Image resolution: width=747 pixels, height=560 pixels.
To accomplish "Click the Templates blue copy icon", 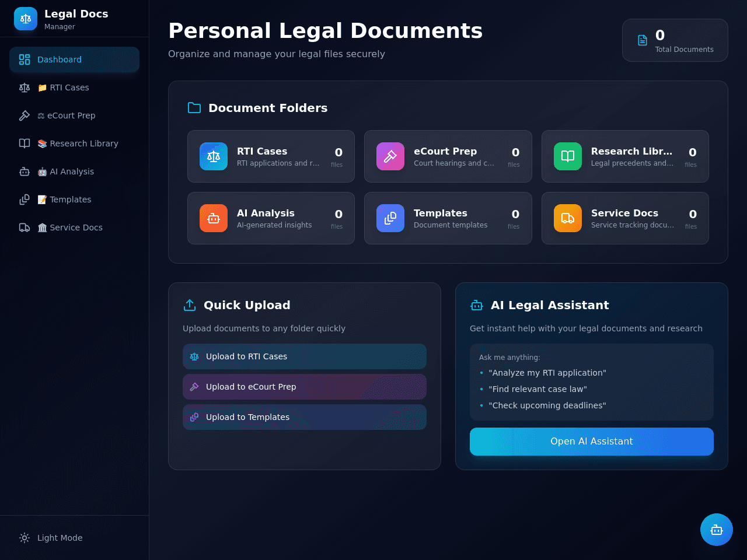I will [390, 218].
